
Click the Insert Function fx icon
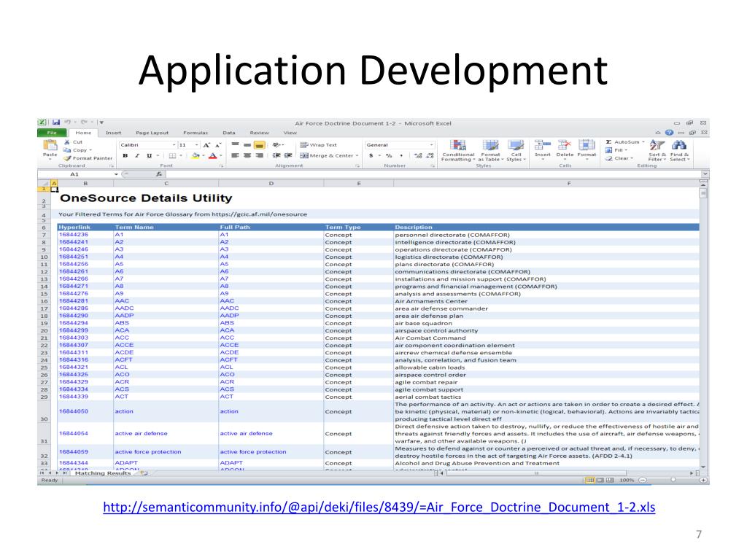(x=158, y=174)
